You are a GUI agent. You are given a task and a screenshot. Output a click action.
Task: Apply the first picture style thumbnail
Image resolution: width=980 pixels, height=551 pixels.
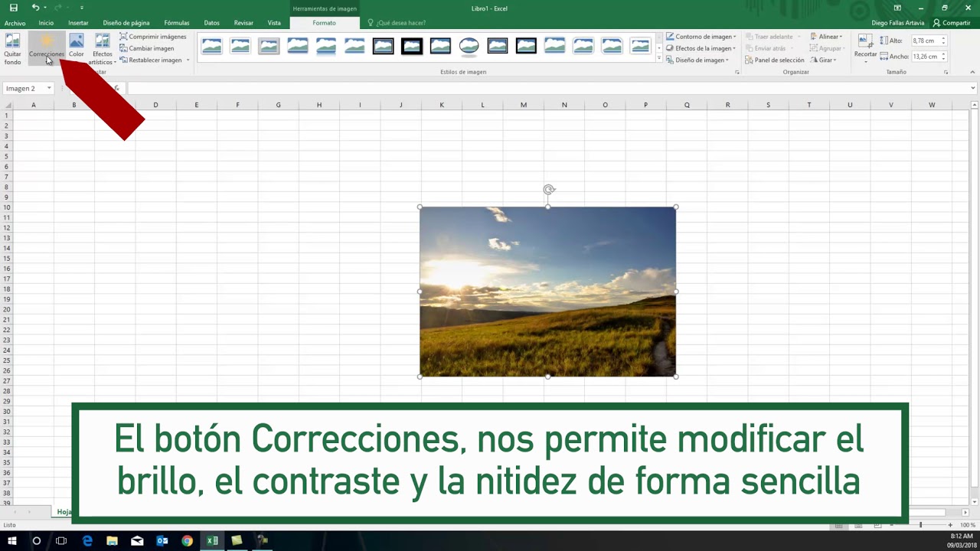[x=212, y=47]
